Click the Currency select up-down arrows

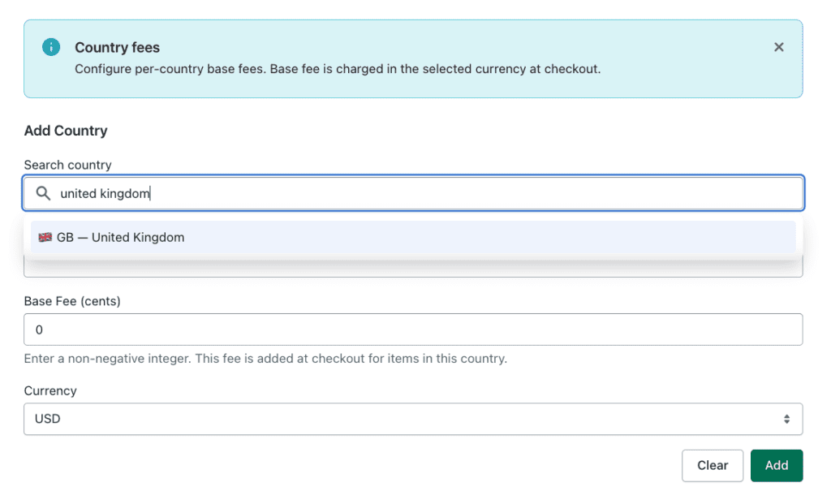tap(786, 420)
